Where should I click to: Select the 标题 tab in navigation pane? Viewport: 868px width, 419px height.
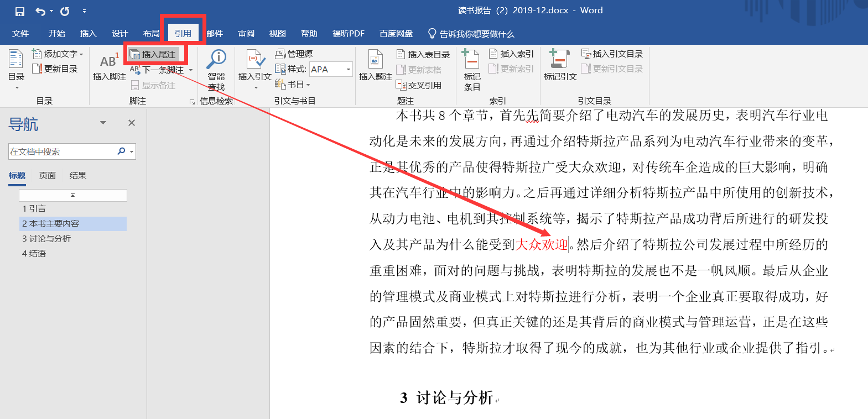click(x=17, y=175)
